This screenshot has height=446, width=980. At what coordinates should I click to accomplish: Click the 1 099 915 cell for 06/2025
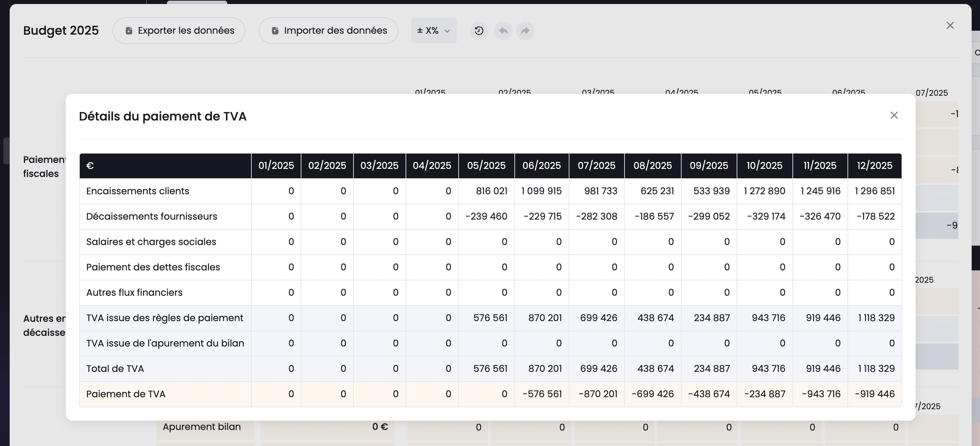(x=541, y=191)
